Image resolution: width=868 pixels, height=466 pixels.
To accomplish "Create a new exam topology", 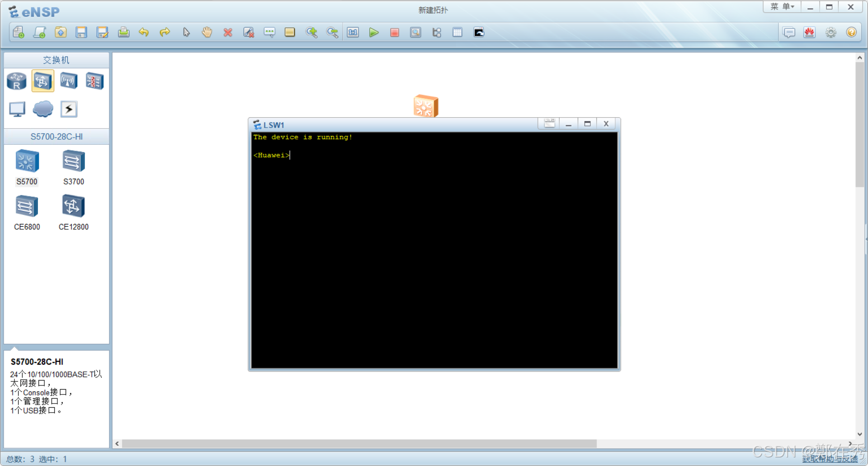I will (x=39, y=32).
